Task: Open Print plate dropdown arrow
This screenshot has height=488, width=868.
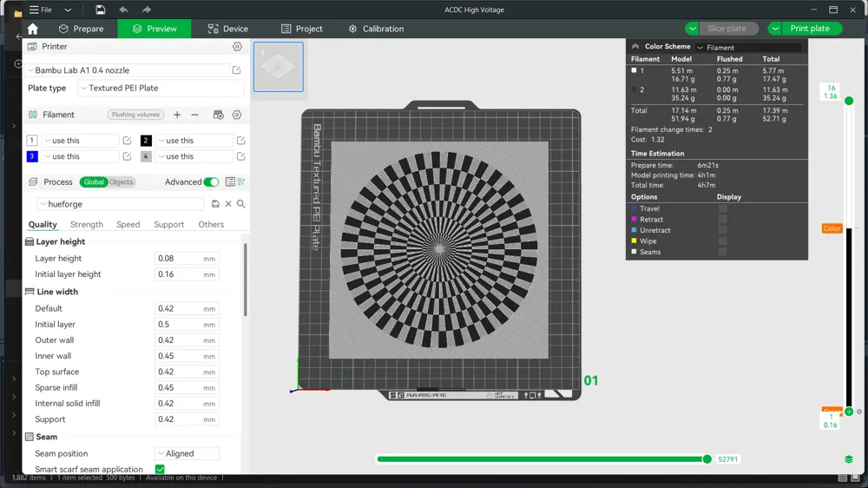Action: (775, 29)
